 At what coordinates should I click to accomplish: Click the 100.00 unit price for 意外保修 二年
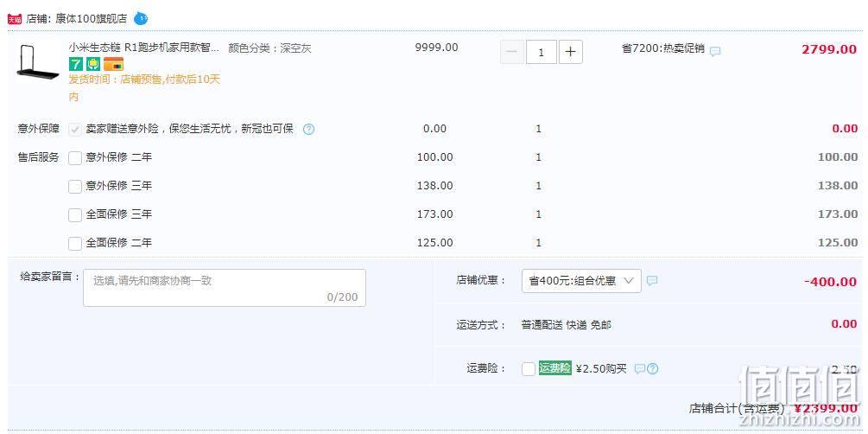pos(434,157)
